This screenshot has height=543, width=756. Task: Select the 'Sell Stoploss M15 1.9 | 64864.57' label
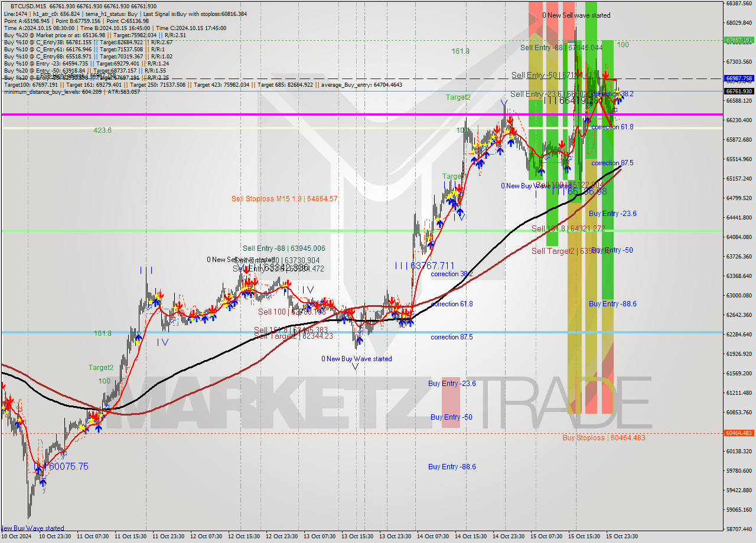tap(285, 199)
